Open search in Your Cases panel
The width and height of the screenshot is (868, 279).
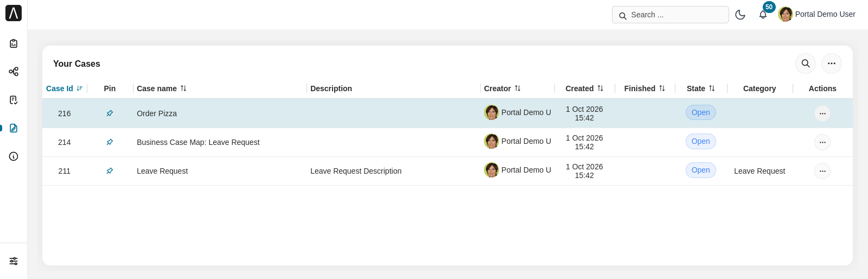tap(806, 64)
